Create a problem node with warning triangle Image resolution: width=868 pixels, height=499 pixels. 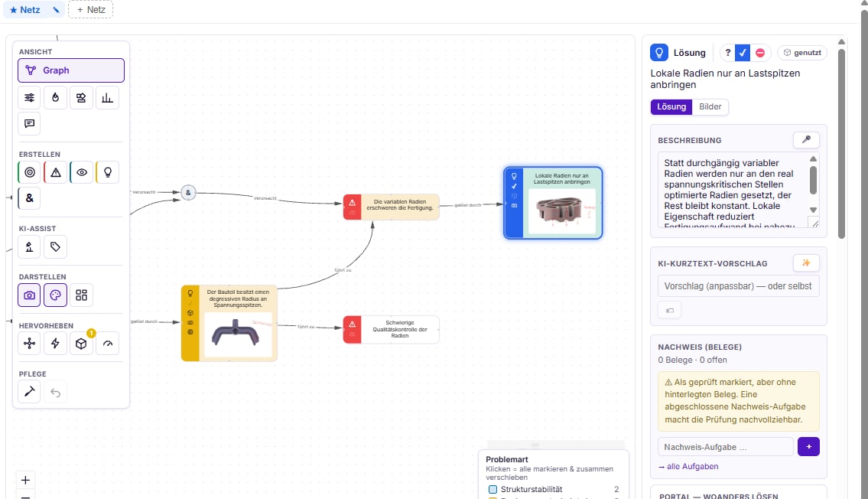pos(55,172)
